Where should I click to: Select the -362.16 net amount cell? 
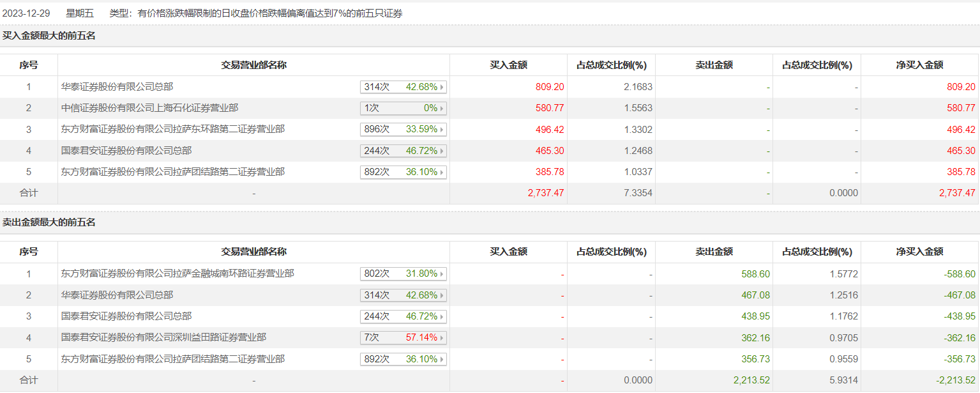point(960,337)
